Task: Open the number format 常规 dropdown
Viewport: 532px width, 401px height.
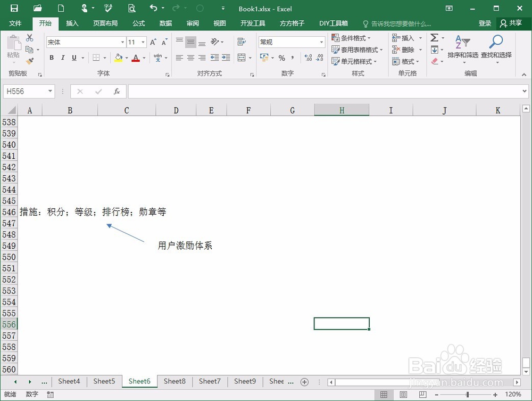Action: pyautogui.click(x=321, y=42)
